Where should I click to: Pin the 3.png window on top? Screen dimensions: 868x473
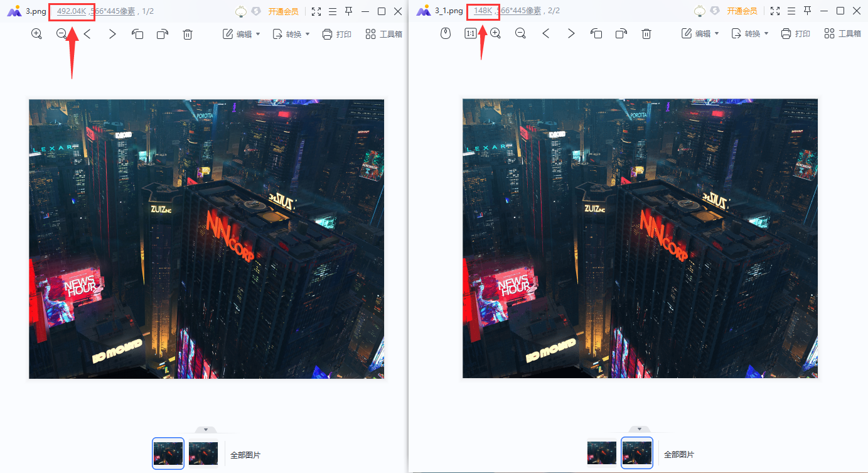349,11
